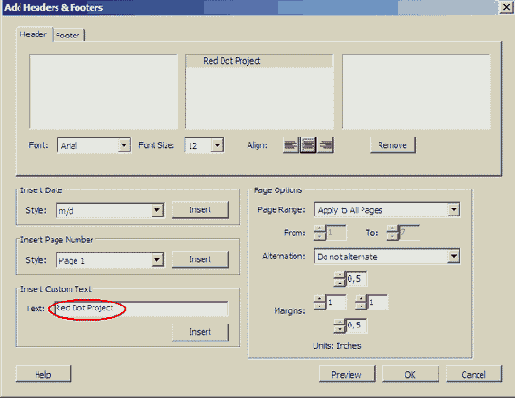Open the Page Range dropdown
Screen dimensions: 515x398
click(x=387, y=210)
